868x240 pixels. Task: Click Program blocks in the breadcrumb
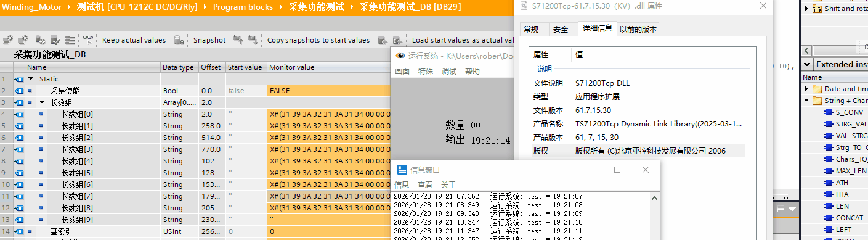pos(243,8)
